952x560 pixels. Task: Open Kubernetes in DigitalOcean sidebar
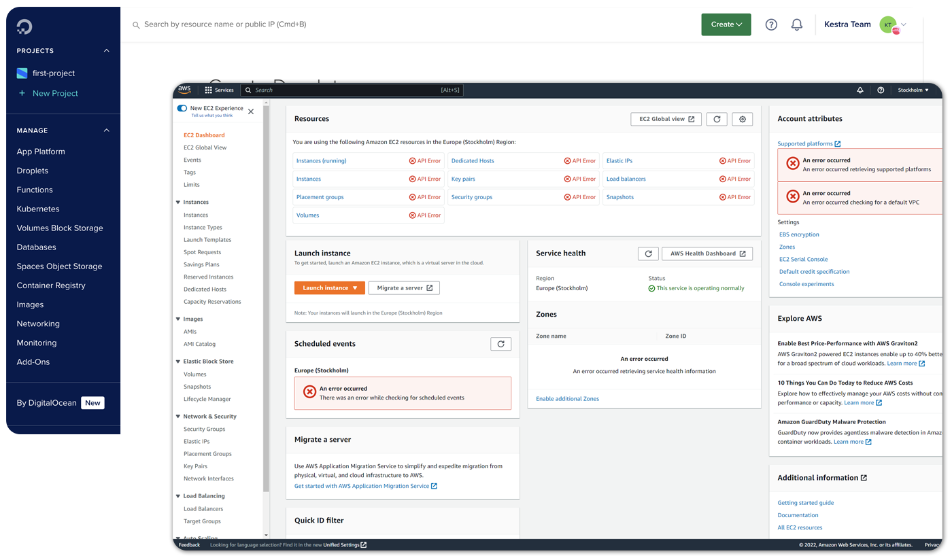pyautogui.click(x=38, y=209)
